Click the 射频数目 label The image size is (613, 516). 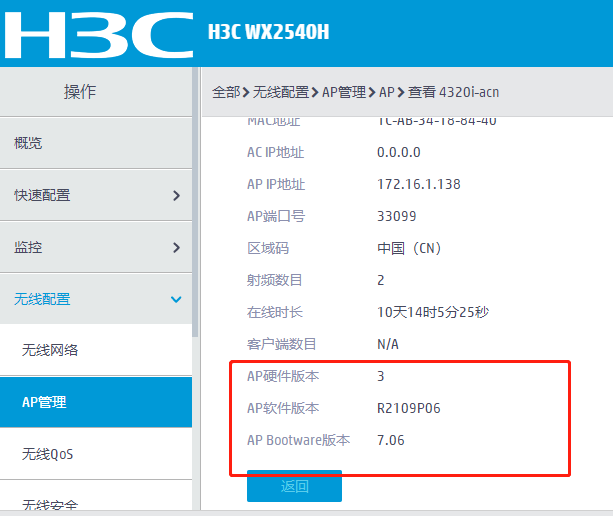[274, 280]
